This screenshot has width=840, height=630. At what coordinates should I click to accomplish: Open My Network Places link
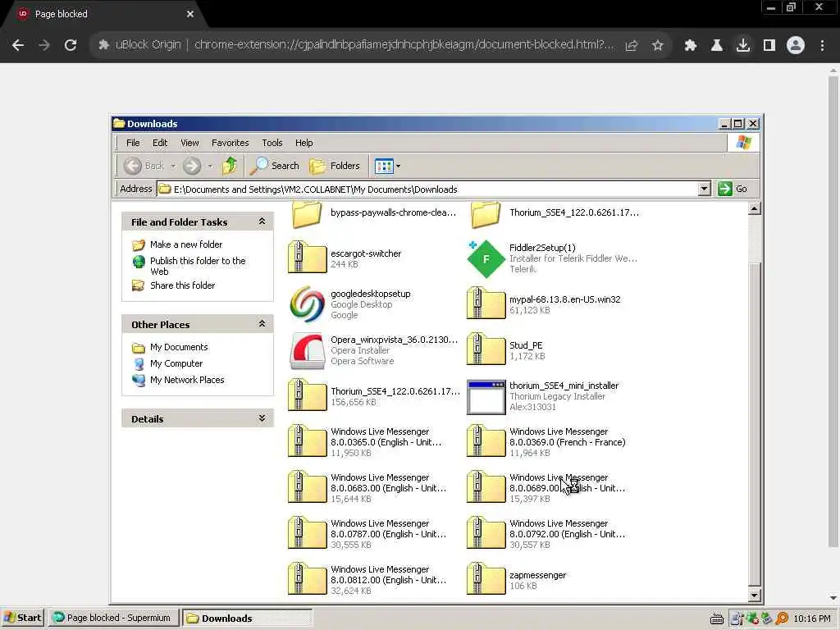[x=187, y=380]
